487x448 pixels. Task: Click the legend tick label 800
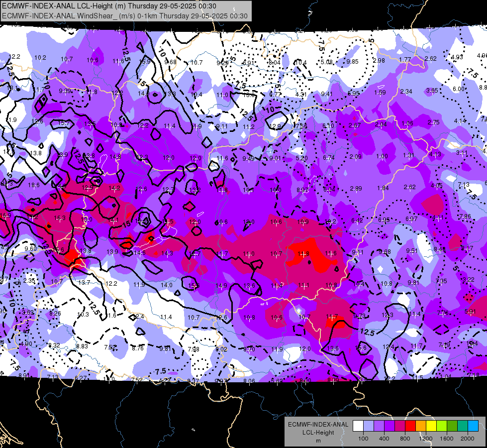click(x=405, y=439)
